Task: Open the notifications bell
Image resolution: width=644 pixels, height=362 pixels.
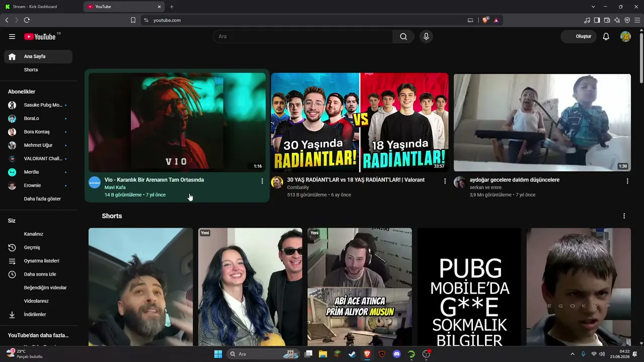Action: (x=606, y=37)
